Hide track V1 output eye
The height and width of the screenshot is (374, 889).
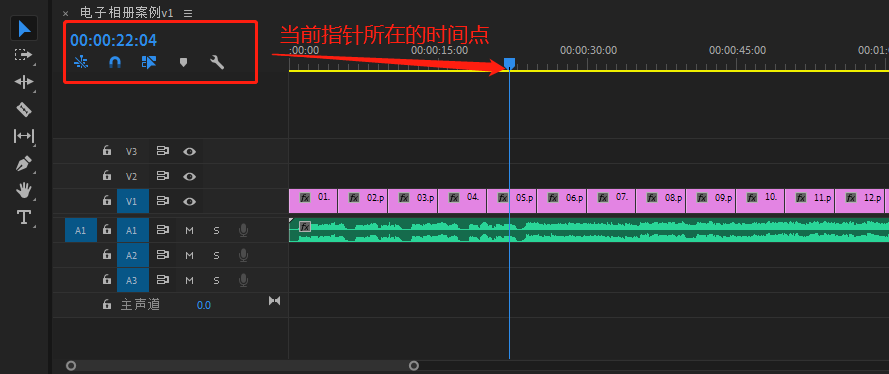189,201
